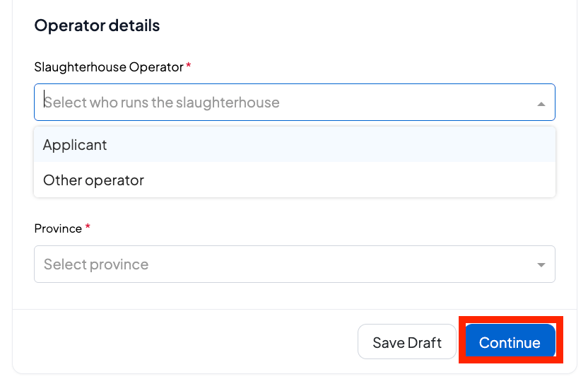
Task: Click the Operator details heading
Action: click(x=97, y=26)
